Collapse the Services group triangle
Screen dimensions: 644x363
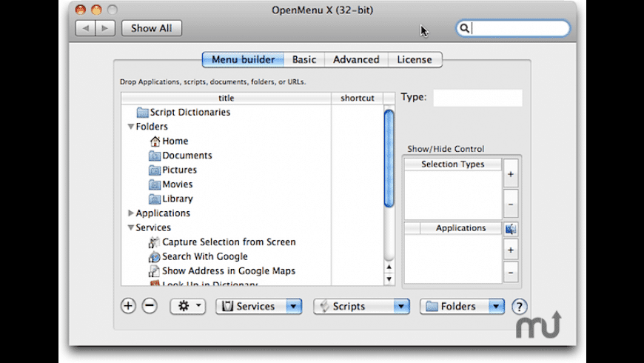pyautogui.click(x=130, y=227)
